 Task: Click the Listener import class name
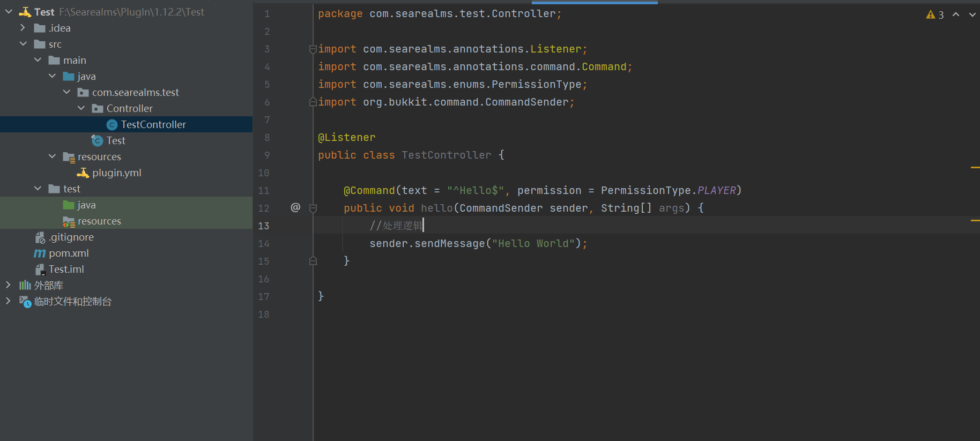point(555,49)
